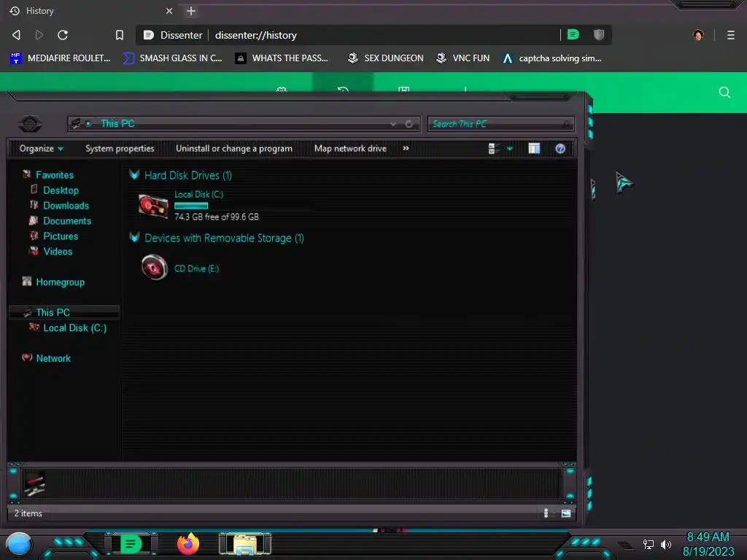Open VNC FUN bookmark

click(x=462, y=58)
